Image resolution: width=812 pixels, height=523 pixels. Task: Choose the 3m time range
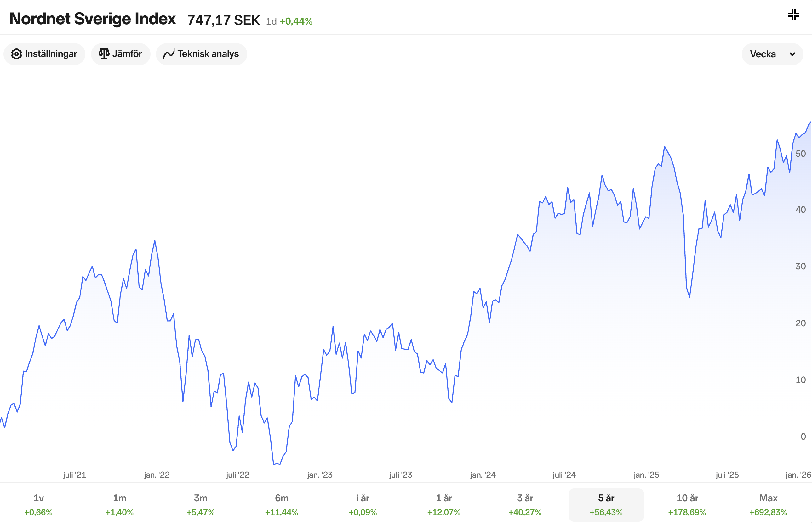201,505
